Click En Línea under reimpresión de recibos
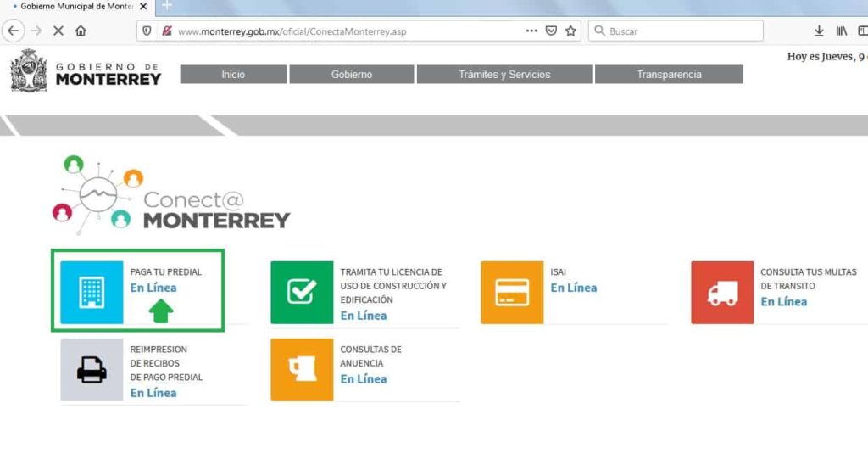Screen dimensions: 868x459 pos(153,393)
